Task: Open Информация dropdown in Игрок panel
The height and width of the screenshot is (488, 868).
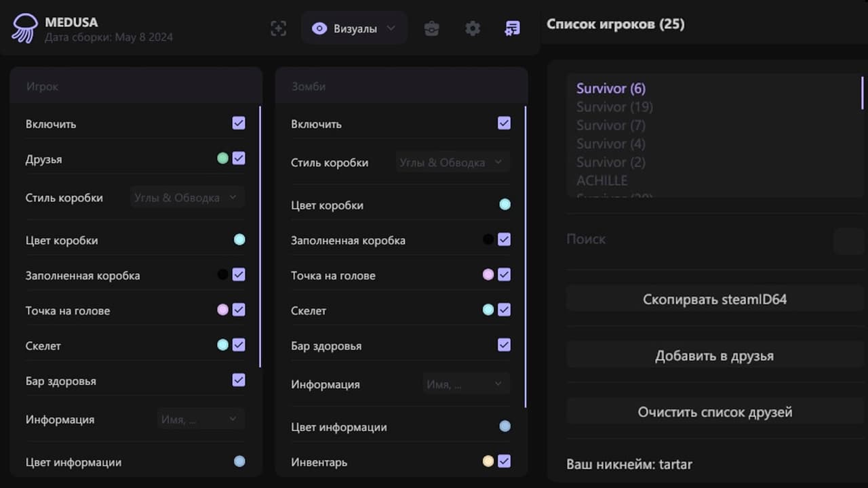Action: 201,420
